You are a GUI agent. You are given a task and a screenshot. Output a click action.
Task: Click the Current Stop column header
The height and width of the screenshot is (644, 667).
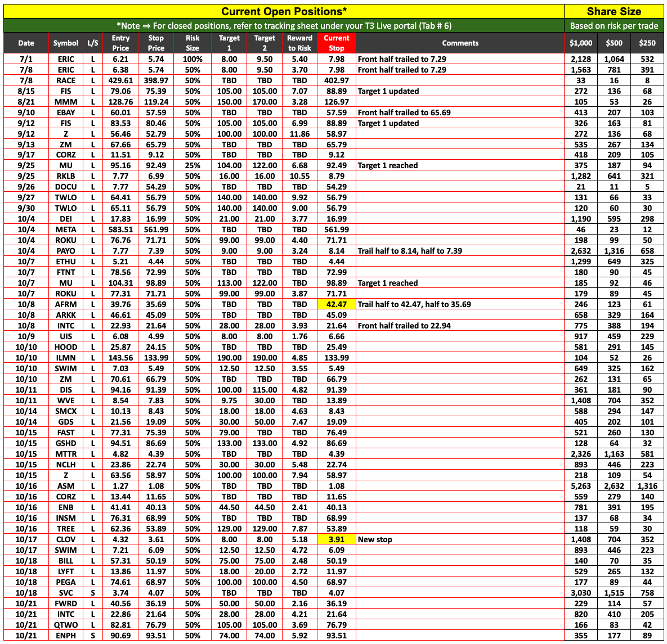[336, 43]
